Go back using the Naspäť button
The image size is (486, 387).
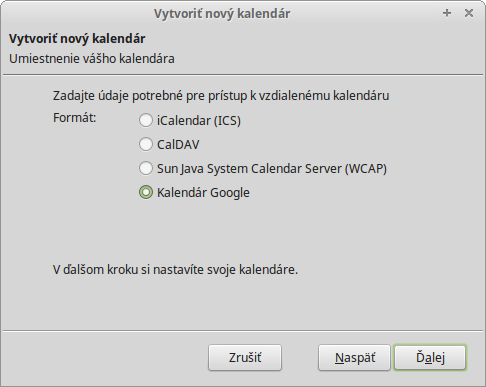(354, 358)
